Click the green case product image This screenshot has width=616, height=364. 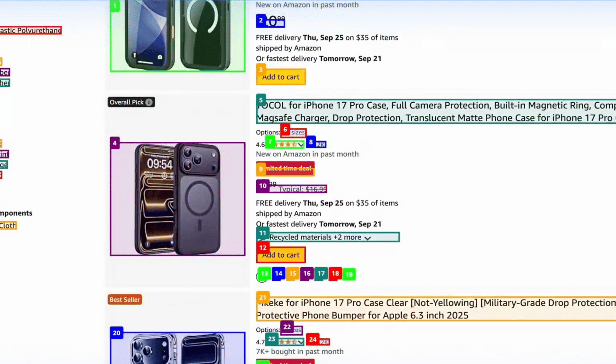pyautogui.click(x=178, y=35)
